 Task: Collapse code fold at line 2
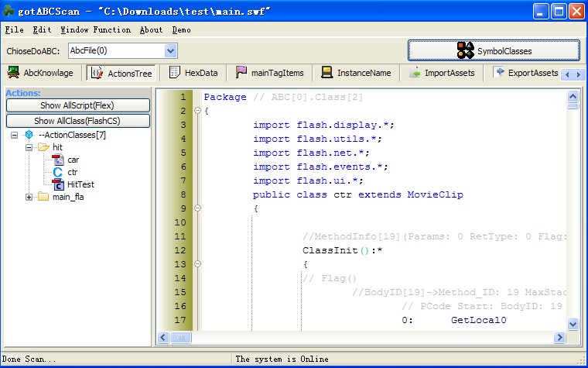tap(197, 110)
